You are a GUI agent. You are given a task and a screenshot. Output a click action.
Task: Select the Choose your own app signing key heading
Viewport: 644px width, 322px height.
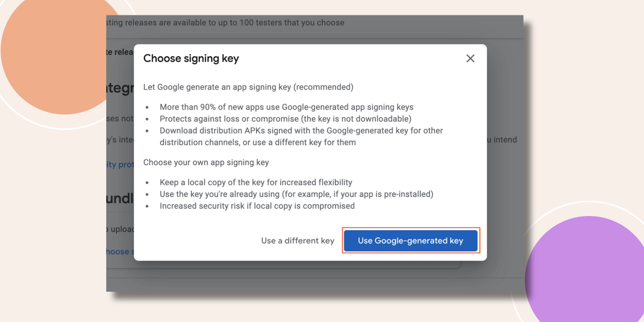(x=206, y=162)
